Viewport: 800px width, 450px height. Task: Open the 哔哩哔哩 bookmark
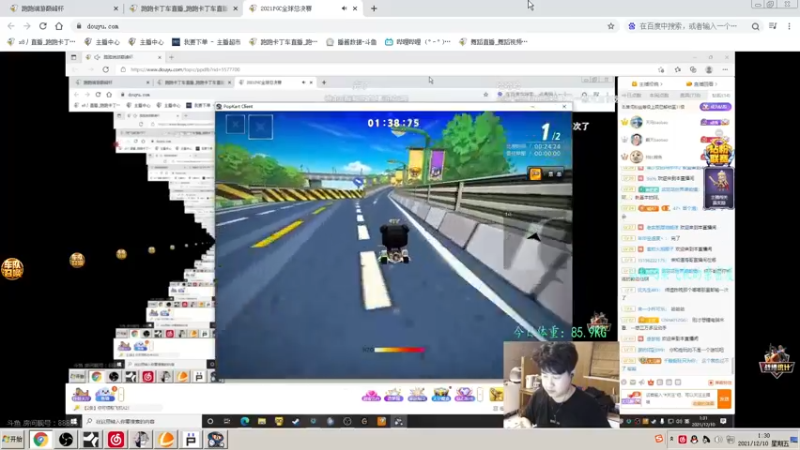tap(417, 42)
